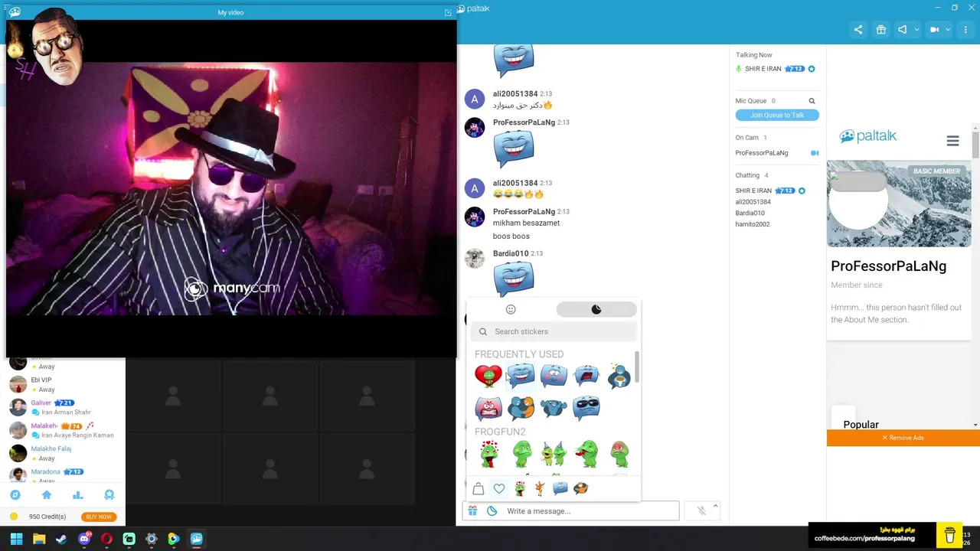The height and width of the screenshot is (551, 980).
Task: Send the red heart frog sticker
Action: pyautogui.click(x=488, y=376)
